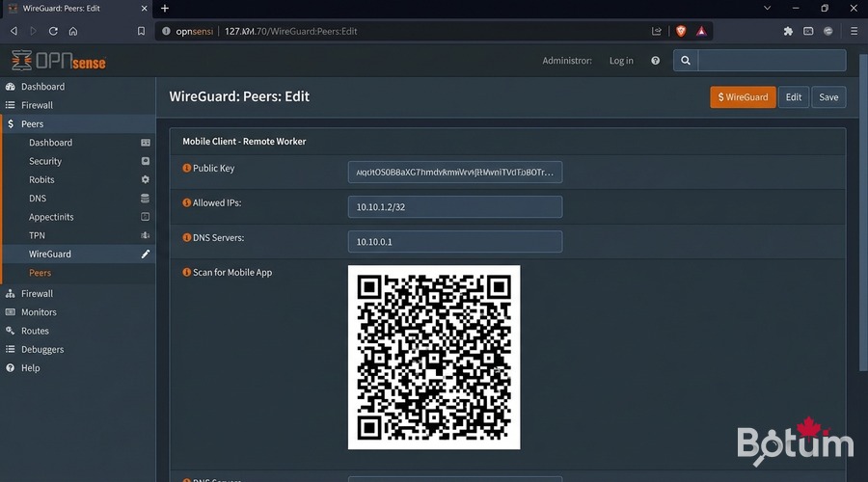Reload the current page

click(53, 32)
